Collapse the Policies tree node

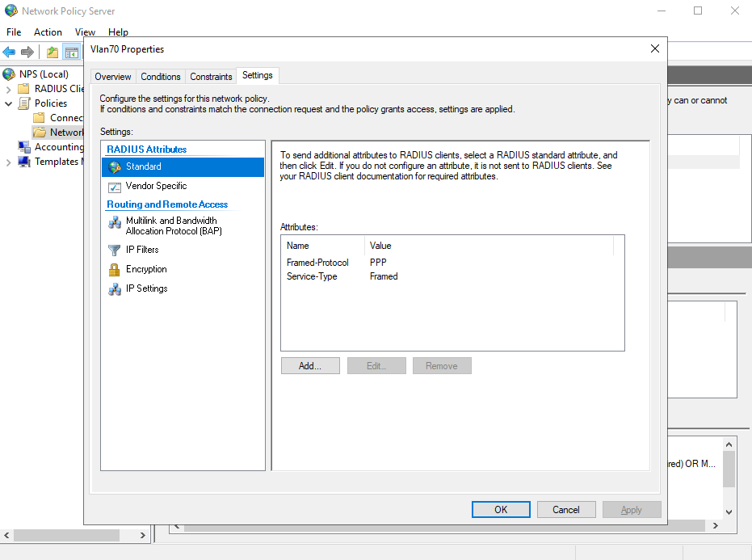(8, 103)
